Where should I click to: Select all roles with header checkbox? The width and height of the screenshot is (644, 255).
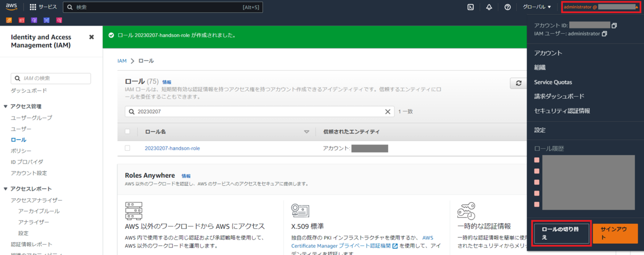(128, 132)
